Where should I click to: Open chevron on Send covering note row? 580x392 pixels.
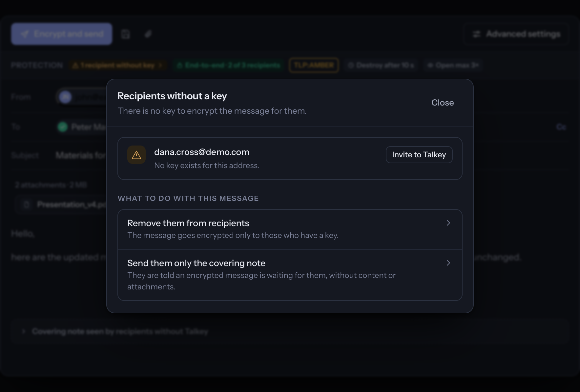point(448,263)
